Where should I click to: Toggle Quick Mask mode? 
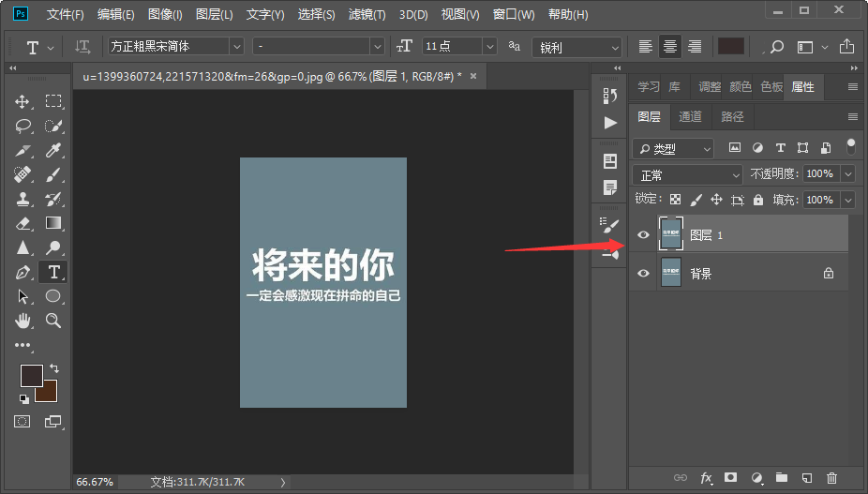[x=22, y=422]
